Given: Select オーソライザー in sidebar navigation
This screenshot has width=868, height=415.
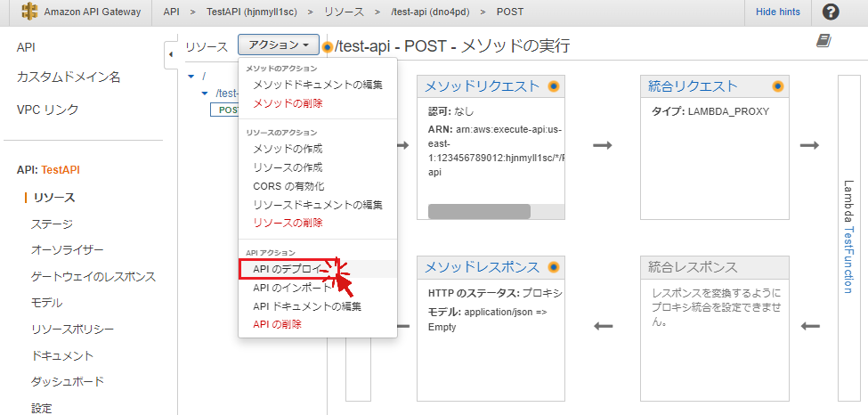Looking at the screenshot, I should (68, 250).
